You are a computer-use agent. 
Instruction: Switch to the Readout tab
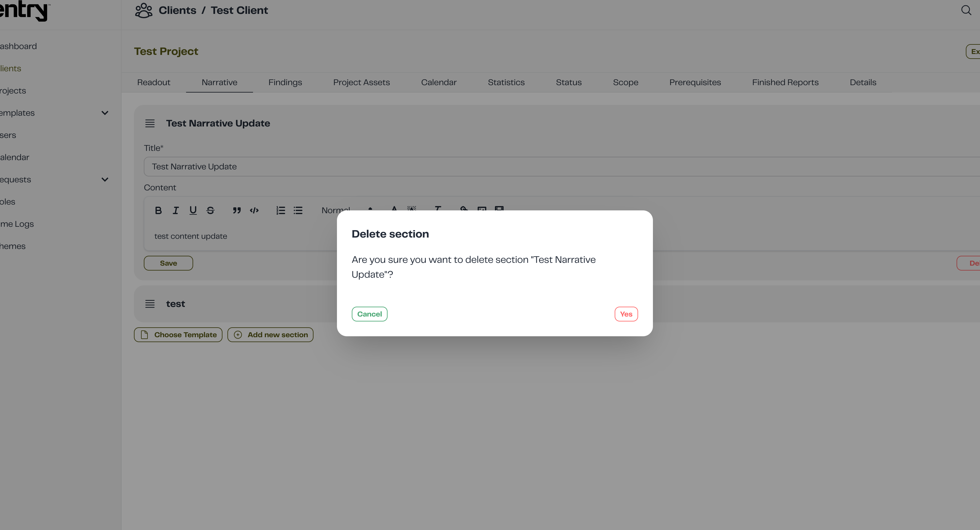pos(154,82)
